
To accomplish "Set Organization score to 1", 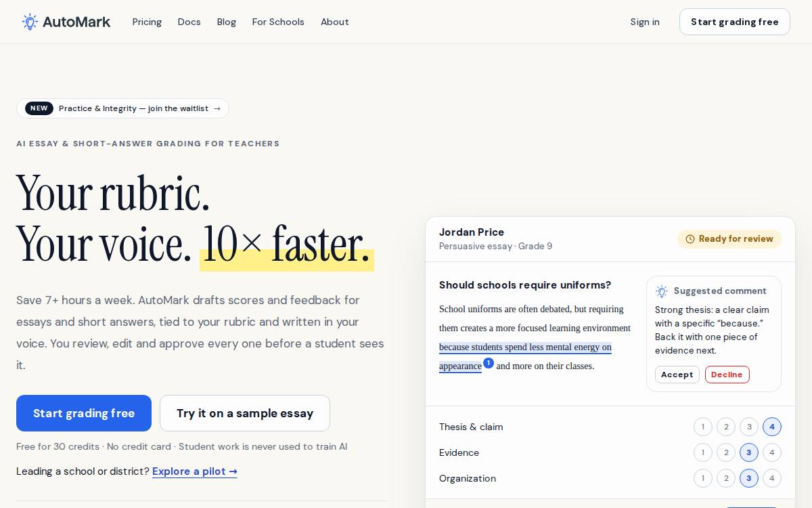I will [703, 478].
